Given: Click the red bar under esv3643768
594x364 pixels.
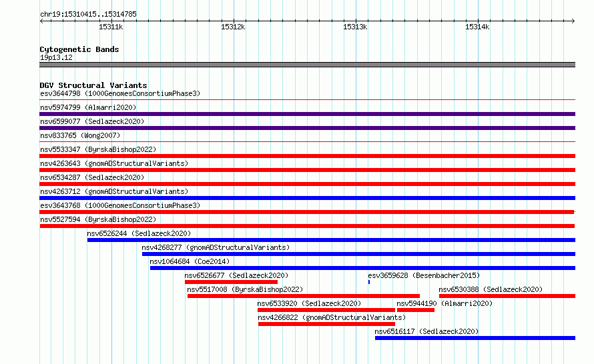Looking at the screenshot, I should click(x=307, y=212).
